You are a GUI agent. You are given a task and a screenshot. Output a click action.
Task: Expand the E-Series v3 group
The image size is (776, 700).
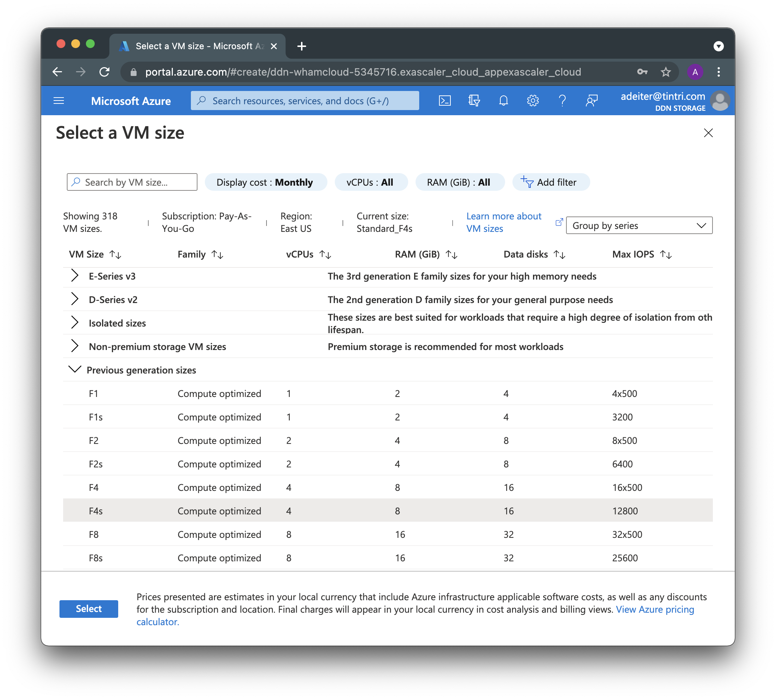tap(75, 276)
